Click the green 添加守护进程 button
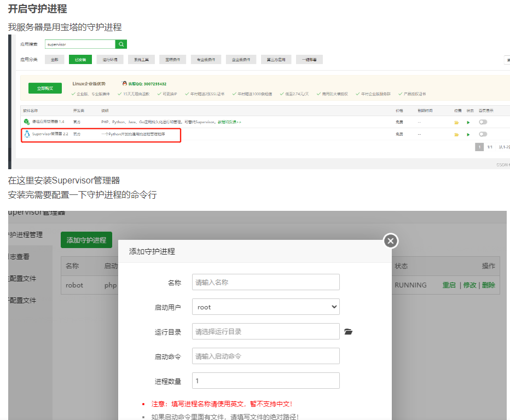This screenshot has height=420, width=510. (x=86, y=240)
